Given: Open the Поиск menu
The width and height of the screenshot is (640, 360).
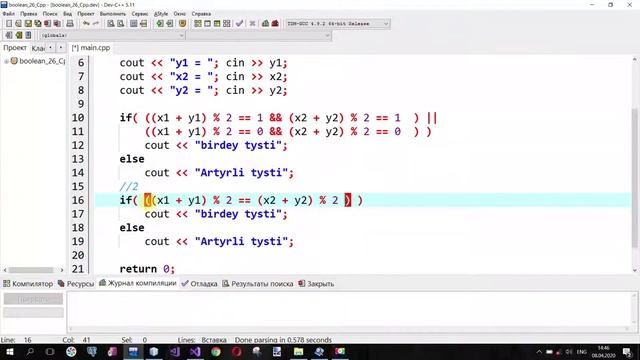Looking at the screenshot, I should point(50,14).
